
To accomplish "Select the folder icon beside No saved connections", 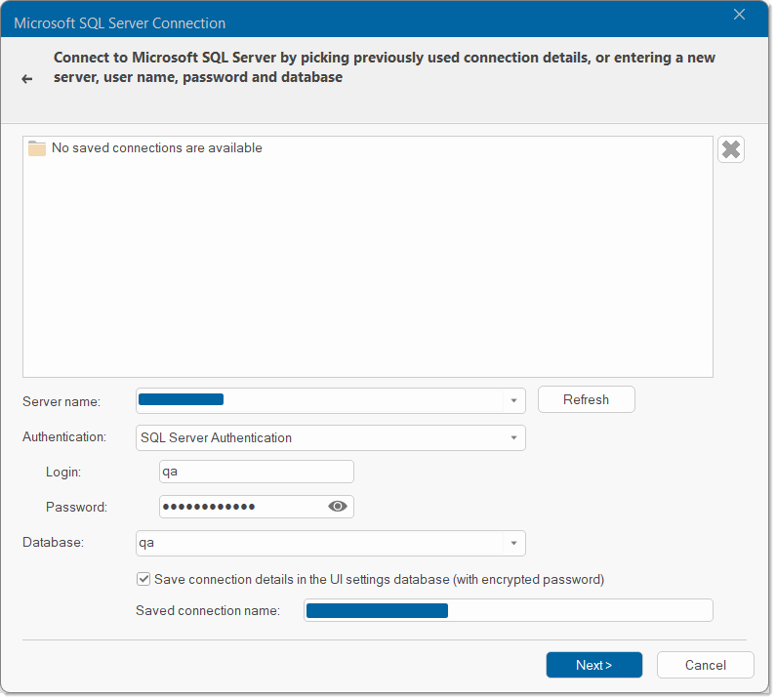I will (x=37, y=148).
